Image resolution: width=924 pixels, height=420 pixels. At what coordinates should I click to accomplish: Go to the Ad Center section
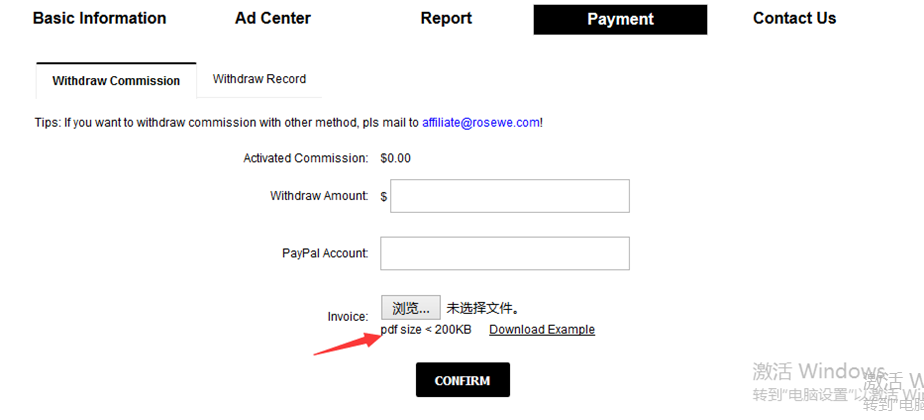[x=272, y=18]
